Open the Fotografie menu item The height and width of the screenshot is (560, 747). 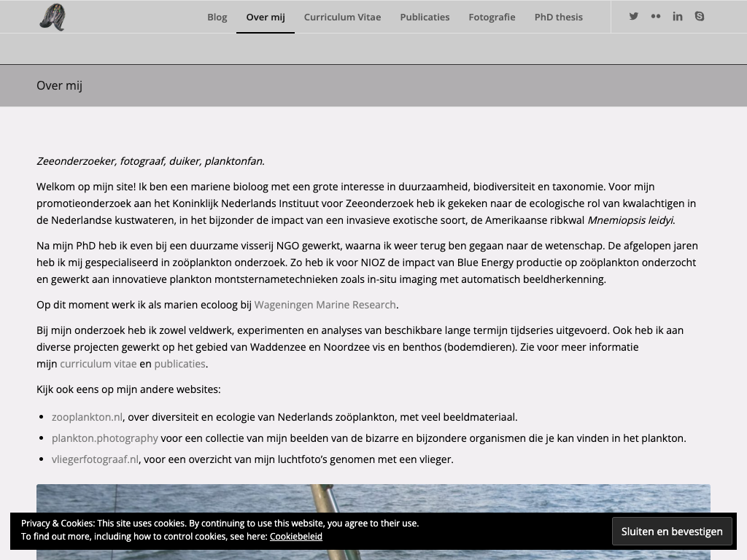point(492,17)
